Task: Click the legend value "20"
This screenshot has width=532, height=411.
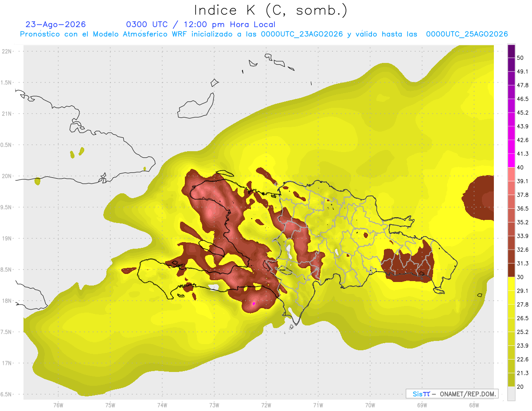Action: pyautogui.click(x=521, y=387)
